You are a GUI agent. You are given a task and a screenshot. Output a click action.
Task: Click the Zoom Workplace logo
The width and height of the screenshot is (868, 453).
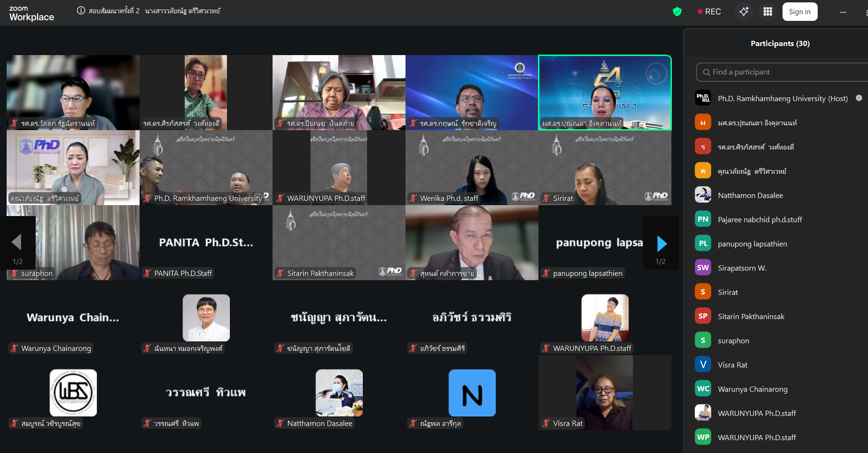click(x=31, y=14)
